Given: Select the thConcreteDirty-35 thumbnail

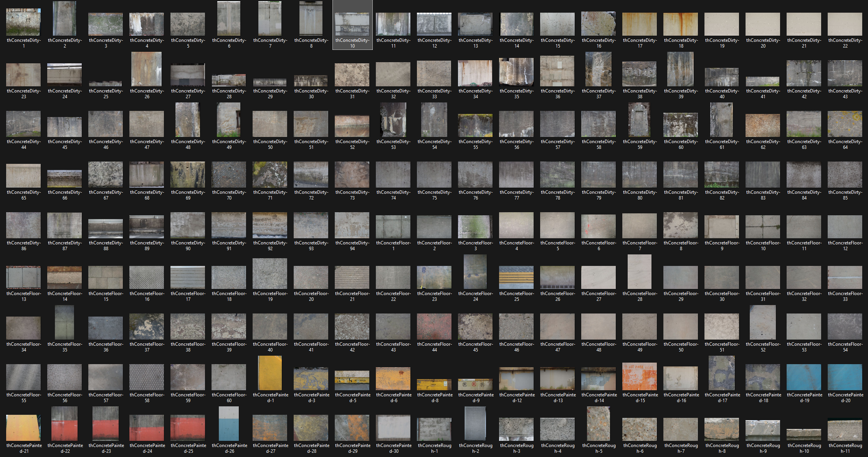Looking at the screenshot, I should pos(516,72).
